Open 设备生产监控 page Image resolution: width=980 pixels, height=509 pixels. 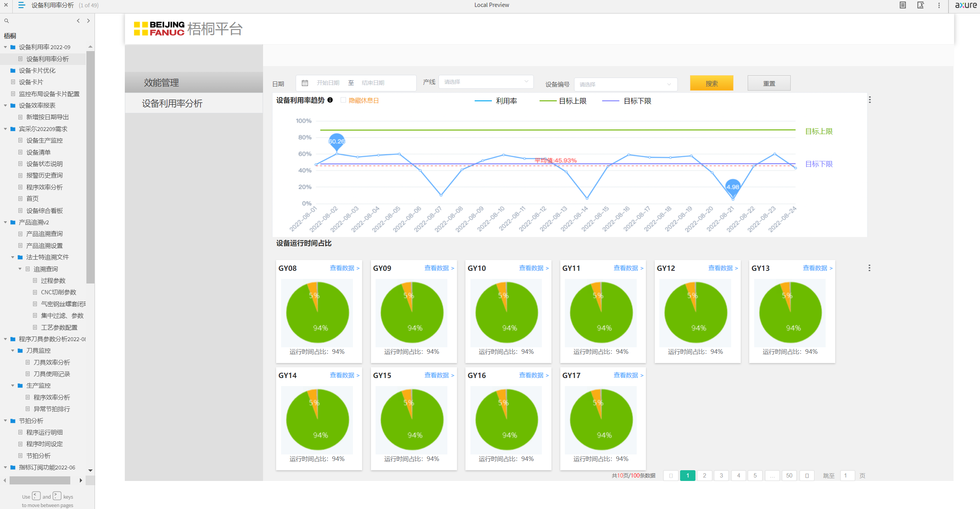click(44, 141)
